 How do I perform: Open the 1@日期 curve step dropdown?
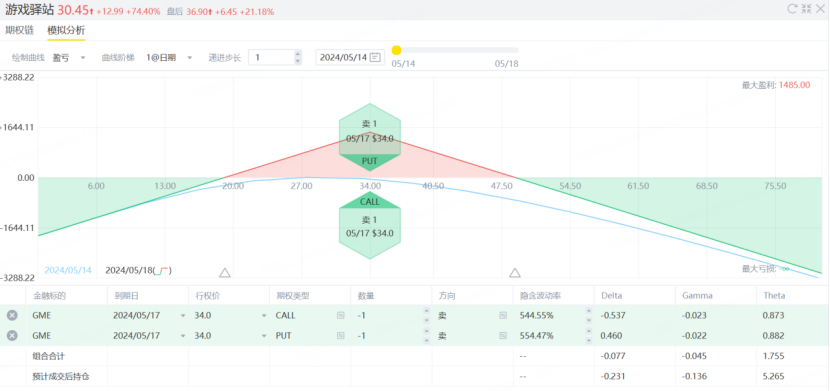(x=169, y=58)
